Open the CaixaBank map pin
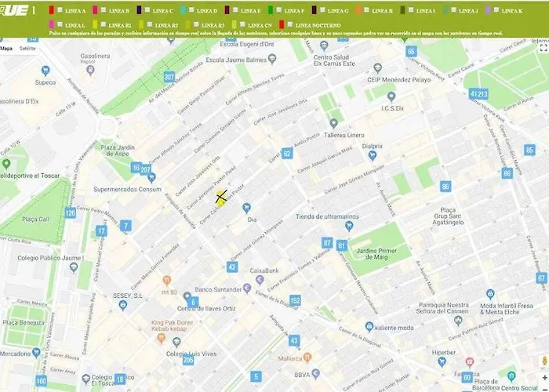549x392 pixels. click(x=260, y=280)
